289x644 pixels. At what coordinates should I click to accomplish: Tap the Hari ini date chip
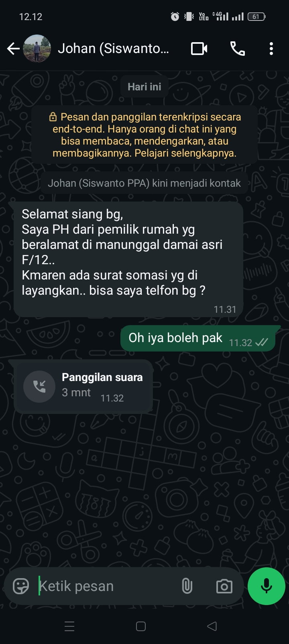(x=144, y=87)
